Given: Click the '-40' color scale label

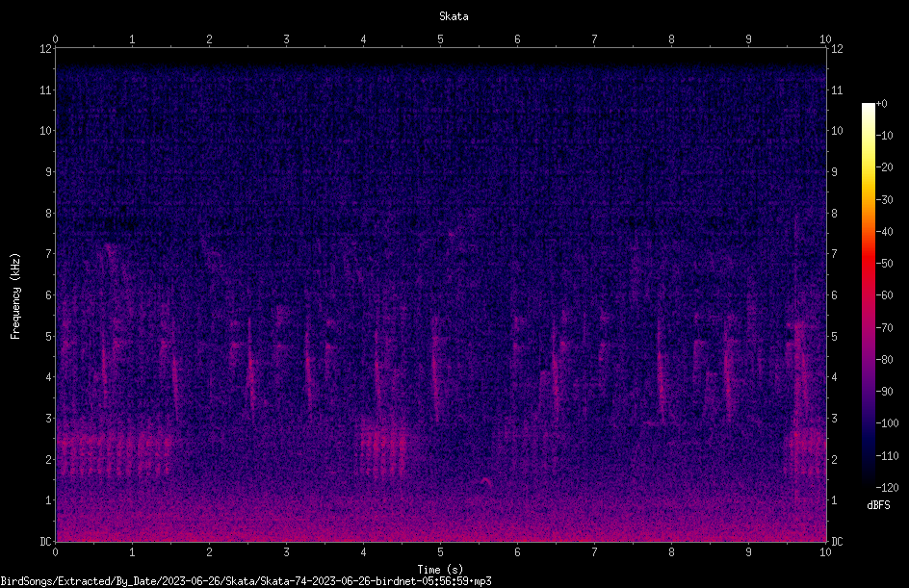Looking at the screenshot, I should click(x=885, y=232).
